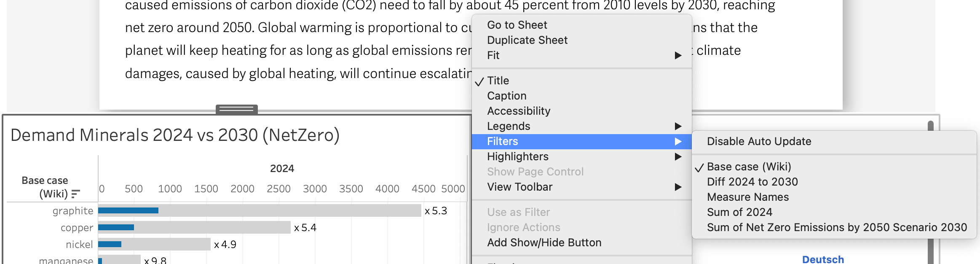Select Duplicate Sheet from context menu

581,40
